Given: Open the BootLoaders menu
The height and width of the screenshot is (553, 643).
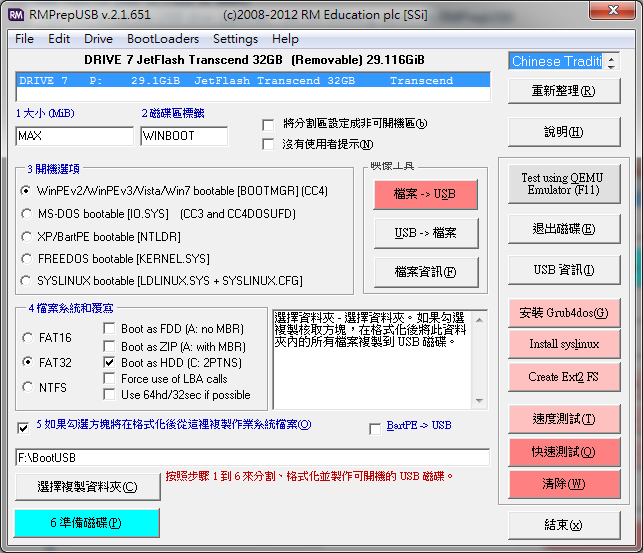Looking at the screenshot, I should click(163, 39).
